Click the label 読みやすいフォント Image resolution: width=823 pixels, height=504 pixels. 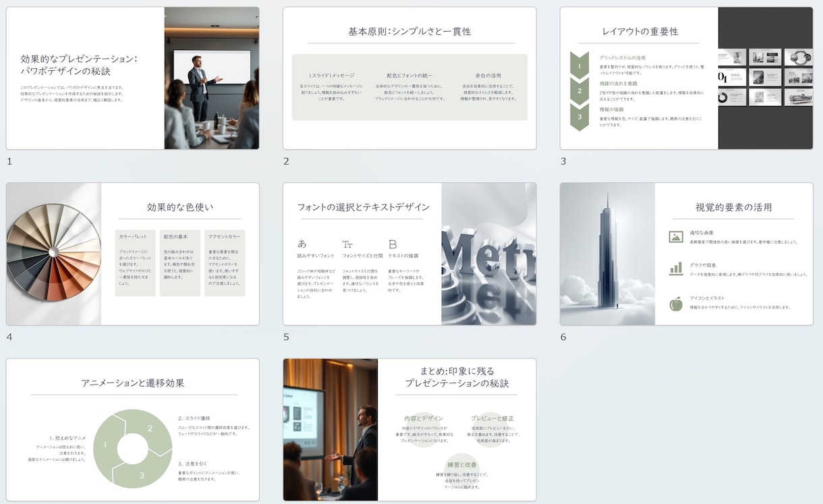(x=316, y=256)
